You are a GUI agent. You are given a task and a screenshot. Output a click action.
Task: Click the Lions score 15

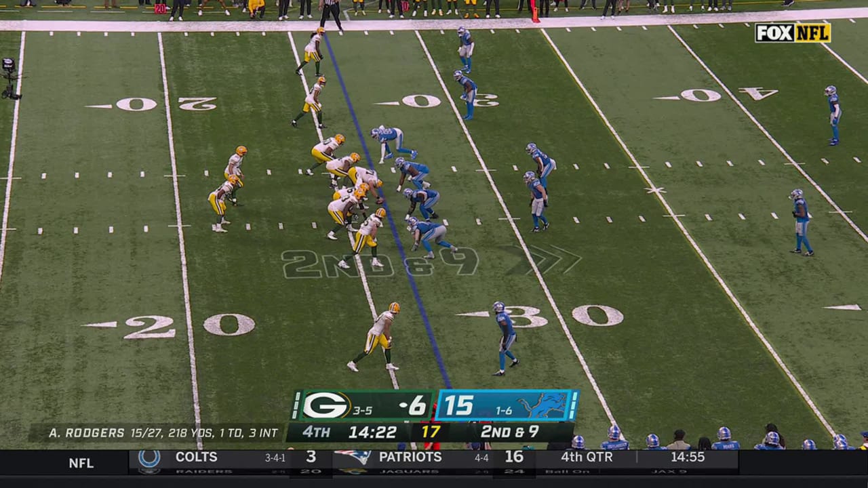click(x=458, y=405)
